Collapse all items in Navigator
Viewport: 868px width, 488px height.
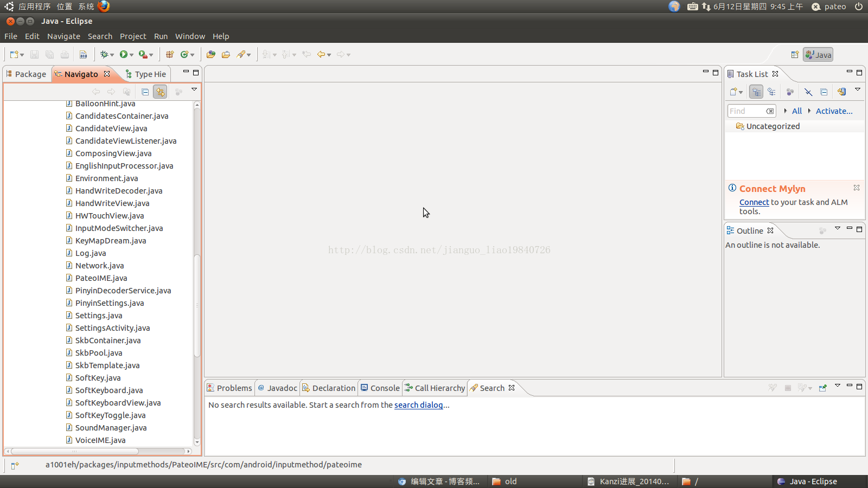[x=145, y=92]
